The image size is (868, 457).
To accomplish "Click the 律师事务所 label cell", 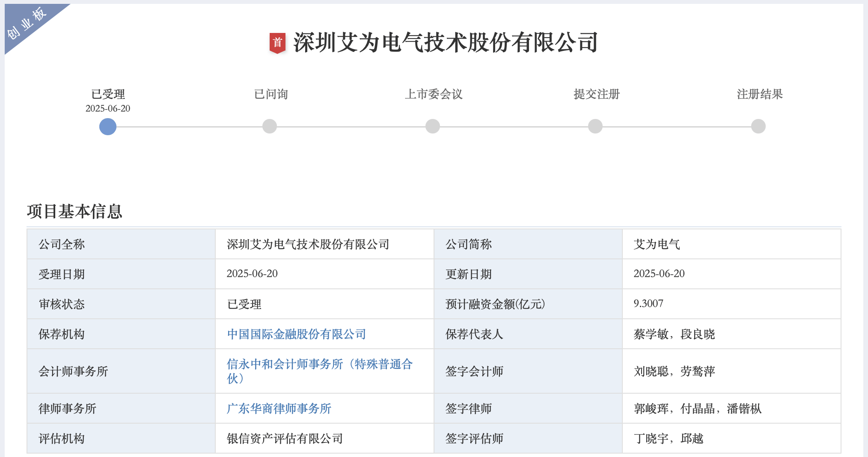I will click(x=121, y=408).
